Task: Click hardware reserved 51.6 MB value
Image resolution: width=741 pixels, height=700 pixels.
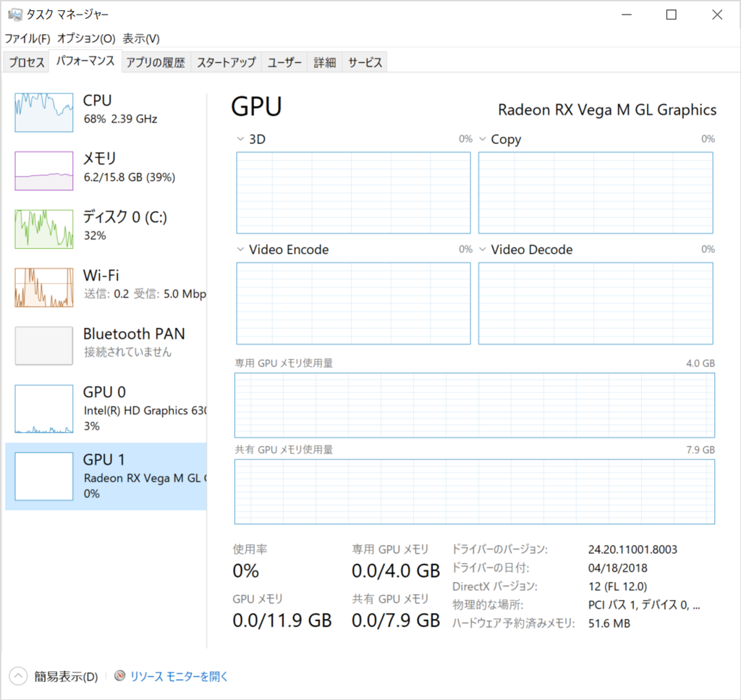Action: 609,623
